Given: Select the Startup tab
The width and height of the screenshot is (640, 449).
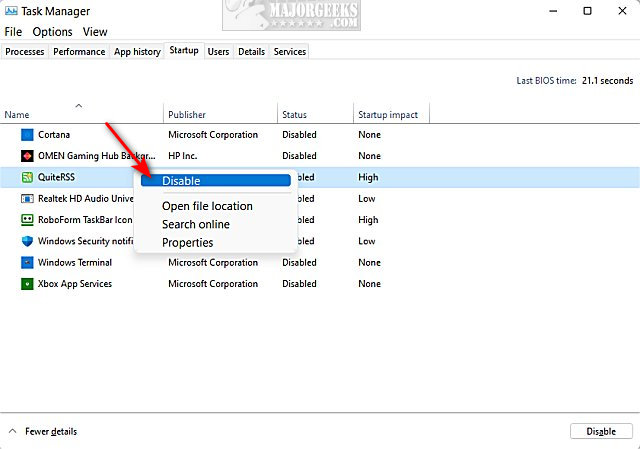Looking at the screenshot, I should tap(184, 50).
